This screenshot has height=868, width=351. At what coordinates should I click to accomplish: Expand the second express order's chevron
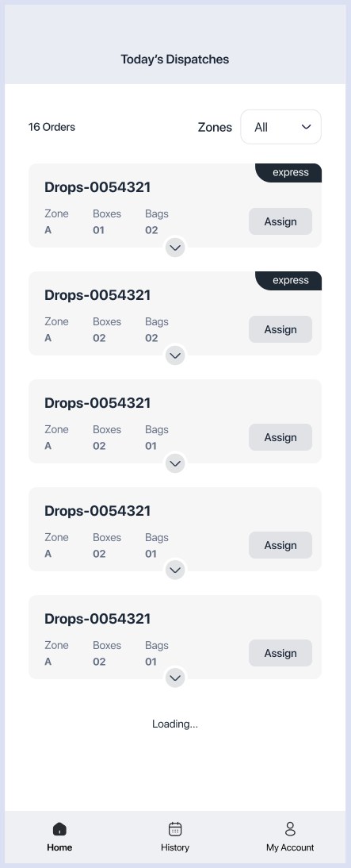click(175, 356)
